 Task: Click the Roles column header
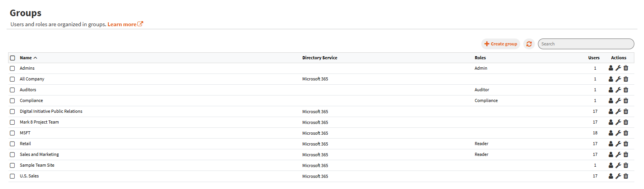(480, 58)
